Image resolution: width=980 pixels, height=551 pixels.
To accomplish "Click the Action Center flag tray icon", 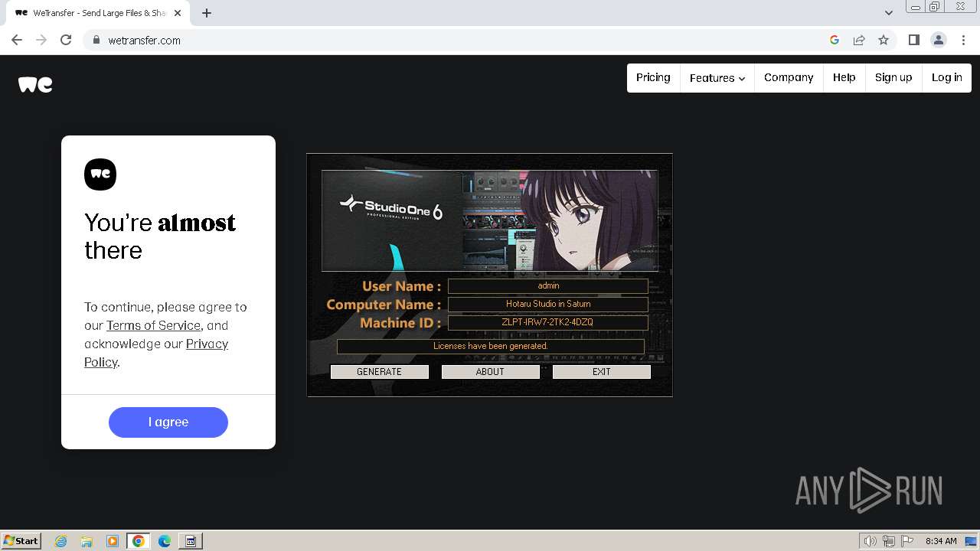I will point(906,541).
